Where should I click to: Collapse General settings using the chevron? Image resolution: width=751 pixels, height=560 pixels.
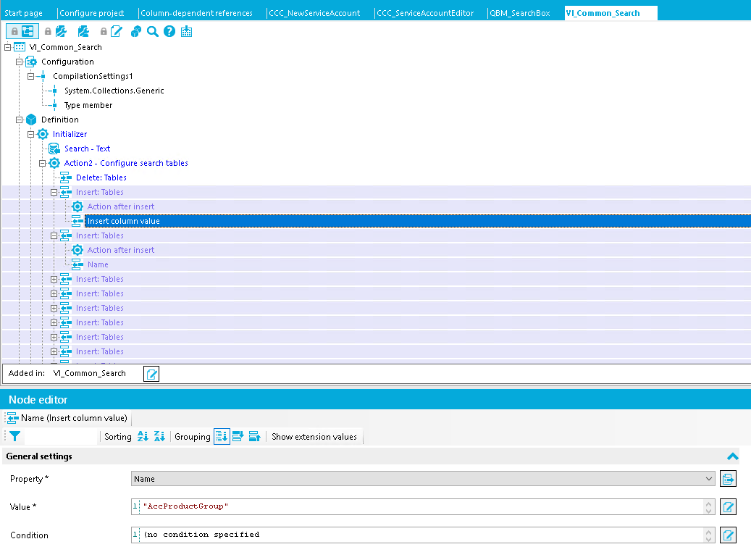(x=733, y=456)
